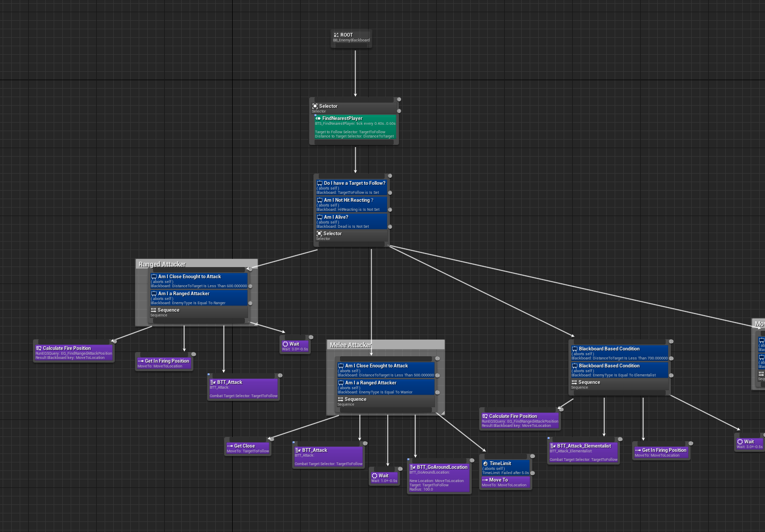Click the 'MoveTo: TargetToFollow' text on Get Close
This screenshot has width=765, height=532.
pos(248,451)
